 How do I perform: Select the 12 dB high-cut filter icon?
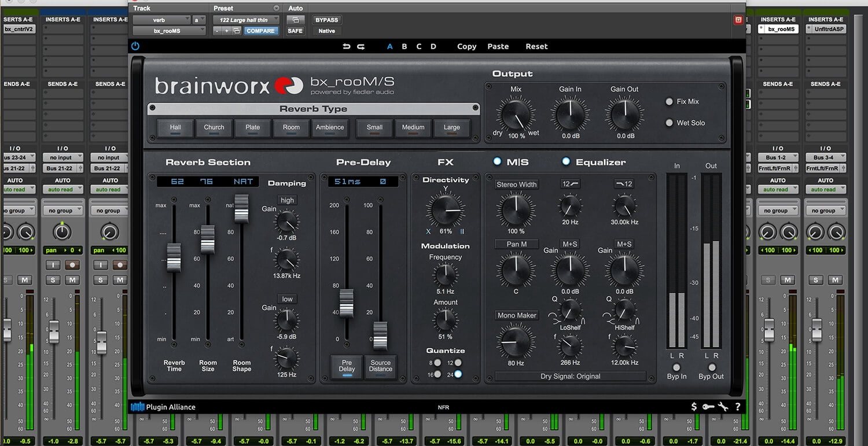[624, 184]
